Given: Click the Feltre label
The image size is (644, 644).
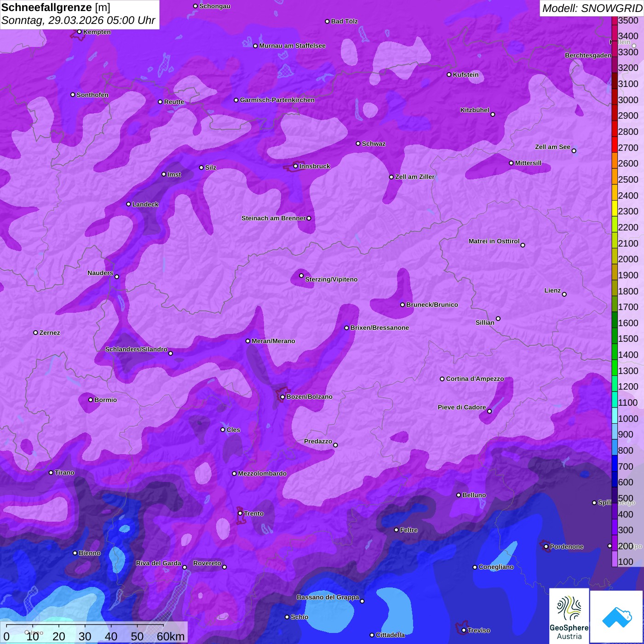Looking at the screenshot, I should (408, 530).
